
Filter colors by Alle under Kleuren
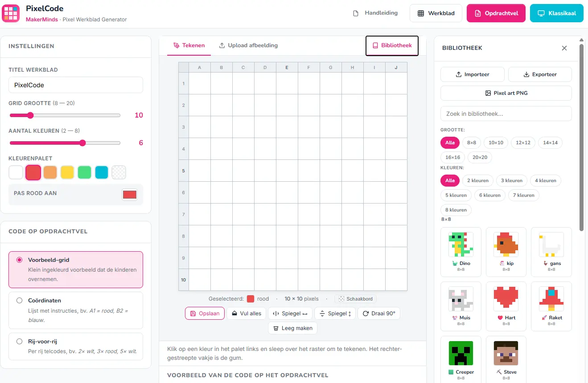(450, 180)
